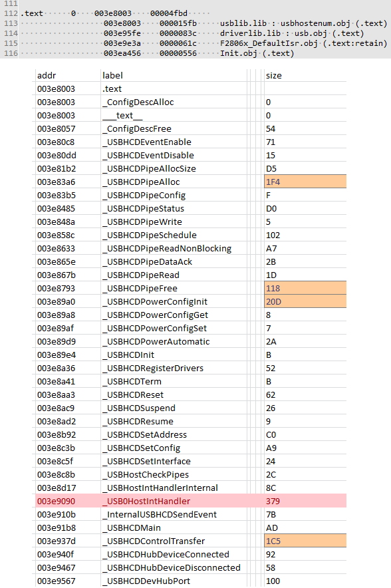
Task: Click the _USBHCDSuspend label
Action: (x=139, y=408)
